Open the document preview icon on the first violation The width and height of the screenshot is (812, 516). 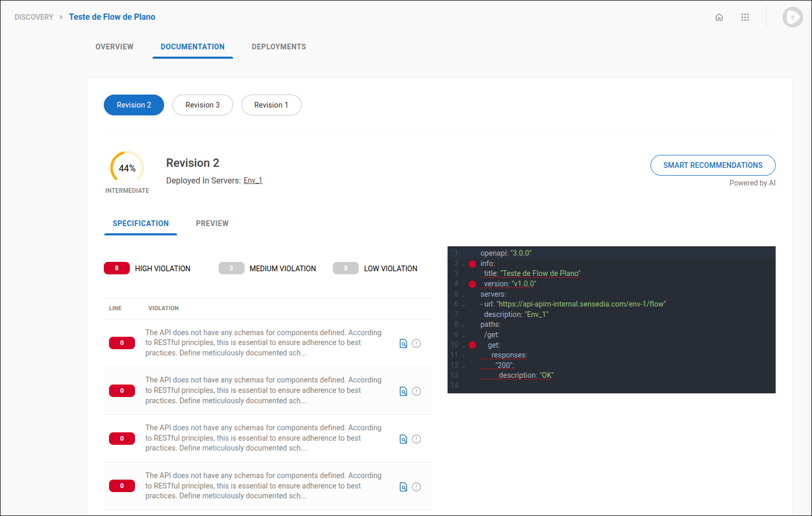tap(403, 343)
